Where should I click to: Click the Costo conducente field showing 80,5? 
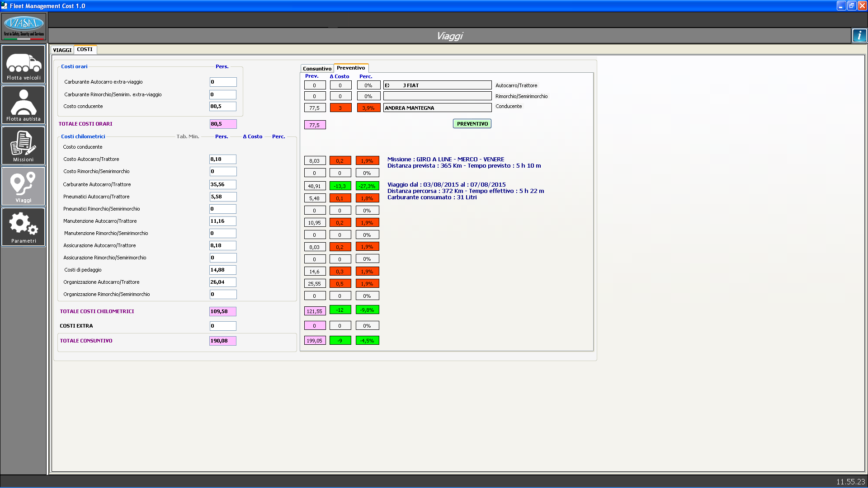pos(223,106)
